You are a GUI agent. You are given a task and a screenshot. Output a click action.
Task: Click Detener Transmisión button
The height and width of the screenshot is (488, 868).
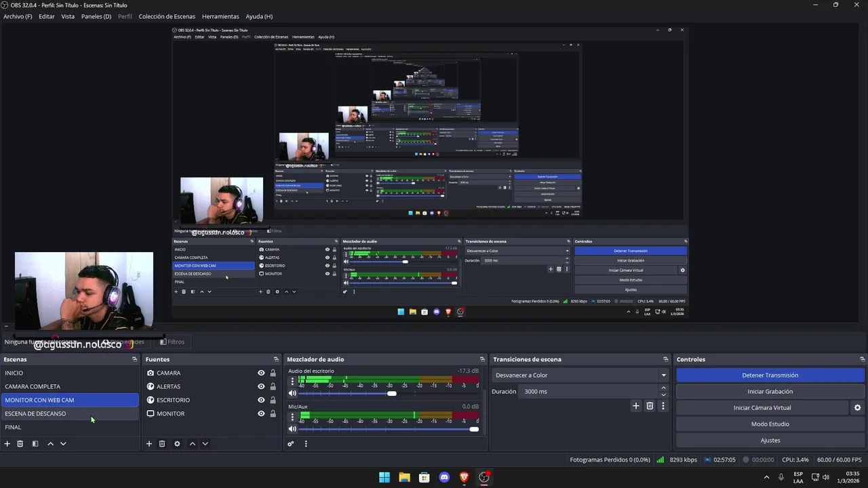point(770,375)
